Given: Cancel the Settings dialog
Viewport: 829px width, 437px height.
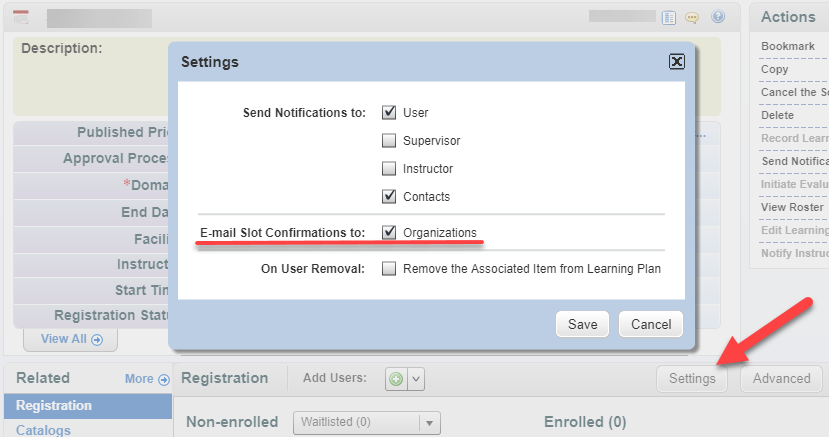Looking at the screenshot, I should tap(651, 324).
